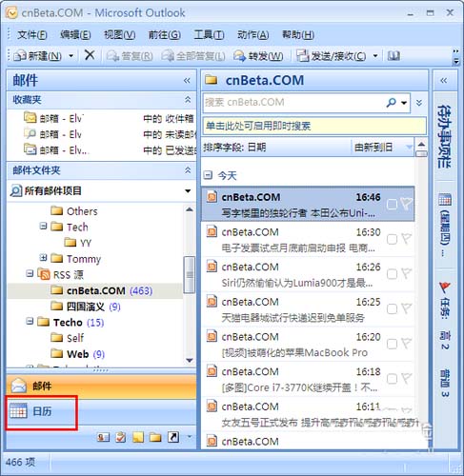The height and width of the screenshot is (476, 464).
Task: Select the Others folder
Action: click(74, 211)
